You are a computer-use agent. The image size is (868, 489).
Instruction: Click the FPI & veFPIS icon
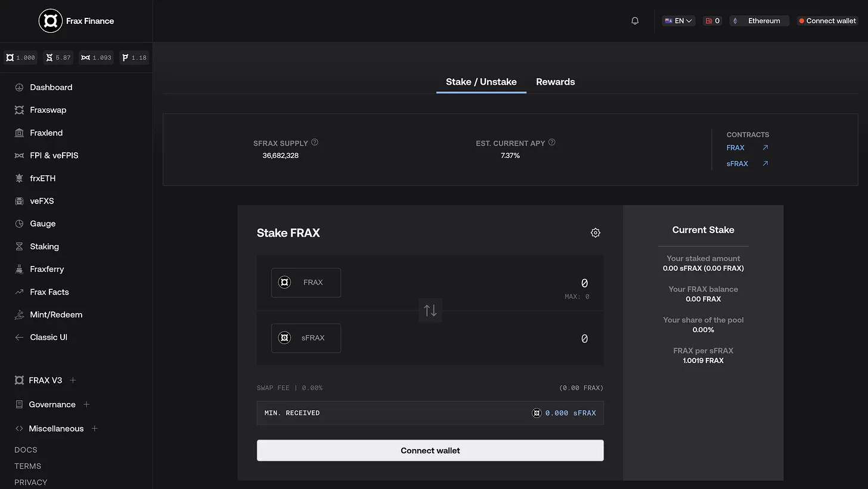(19, 156)
